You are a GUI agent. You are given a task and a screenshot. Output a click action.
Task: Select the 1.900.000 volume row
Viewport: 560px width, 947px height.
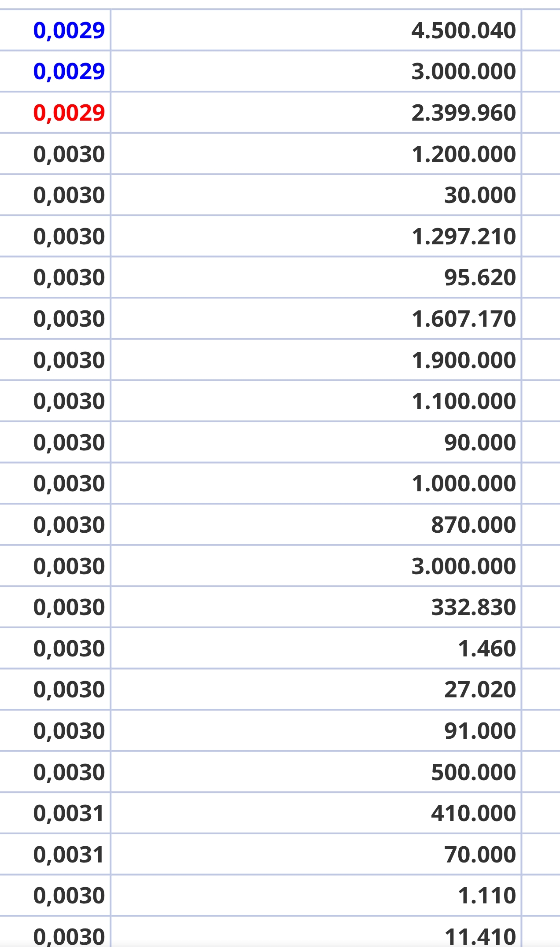click(316, 360)
